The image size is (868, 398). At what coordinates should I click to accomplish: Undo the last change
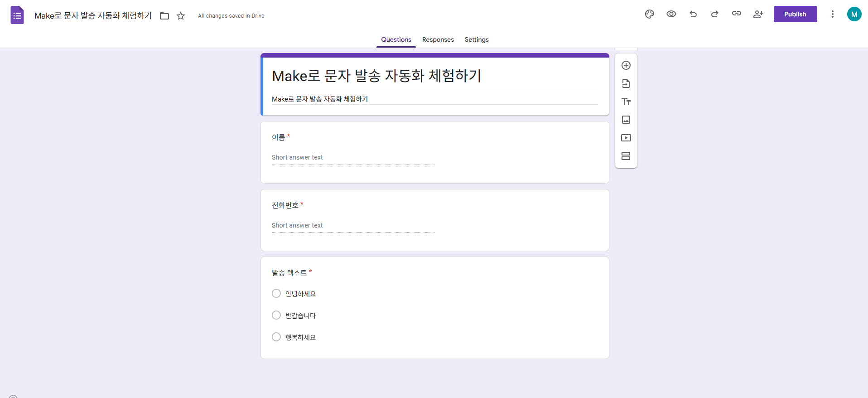[693, 14]
